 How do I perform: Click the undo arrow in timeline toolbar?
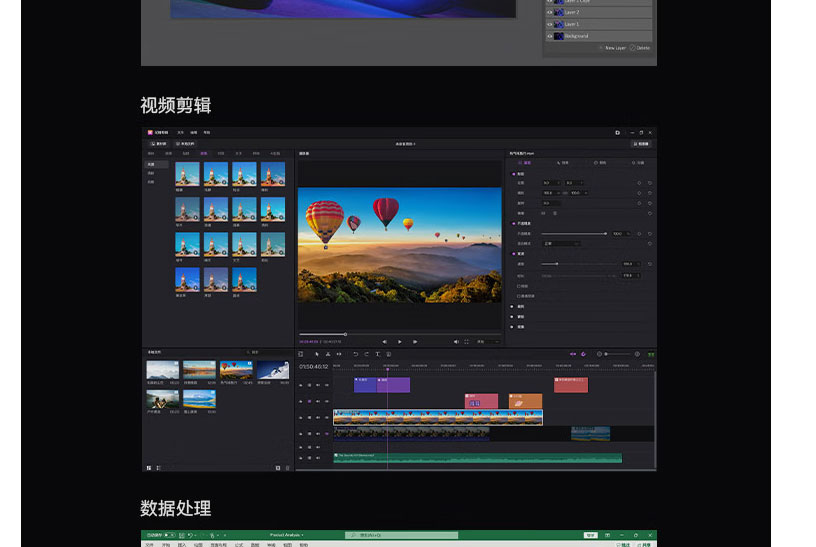(355, 354)
